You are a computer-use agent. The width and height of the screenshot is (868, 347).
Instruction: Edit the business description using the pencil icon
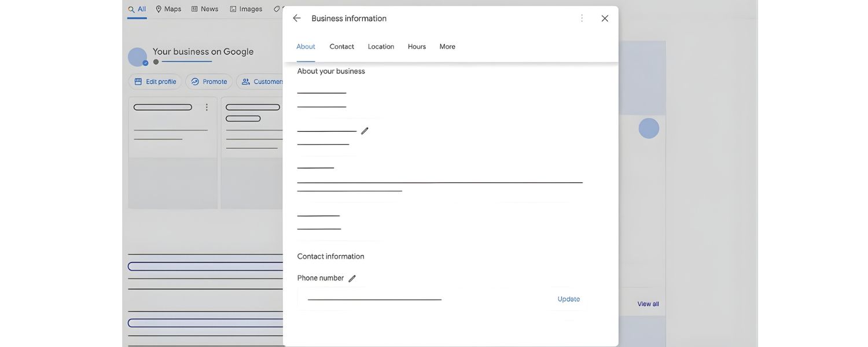click(x=365, y=131)
